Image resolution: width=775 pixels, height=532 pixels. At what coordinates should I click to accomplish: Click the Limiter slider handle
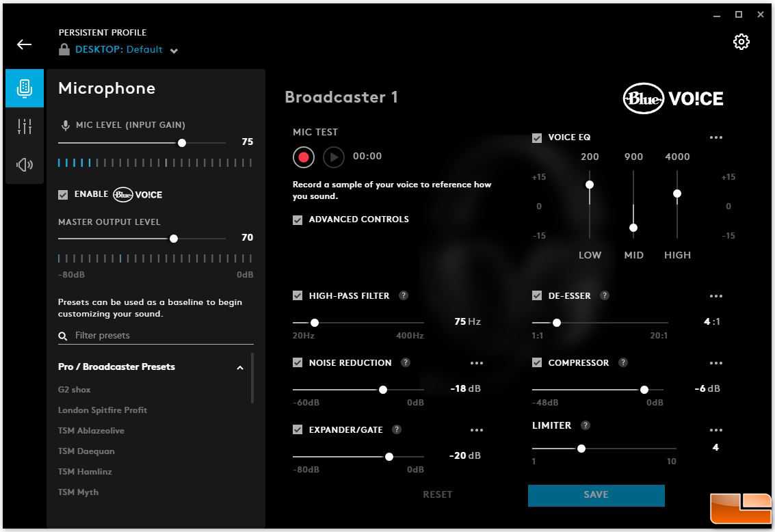coord(581,449)
